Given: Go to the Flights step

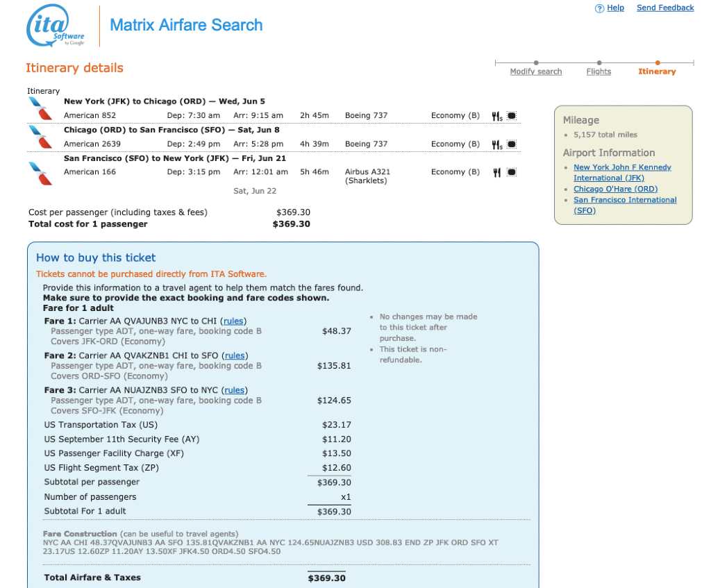Looking at the screenshot, I should 599,72.
